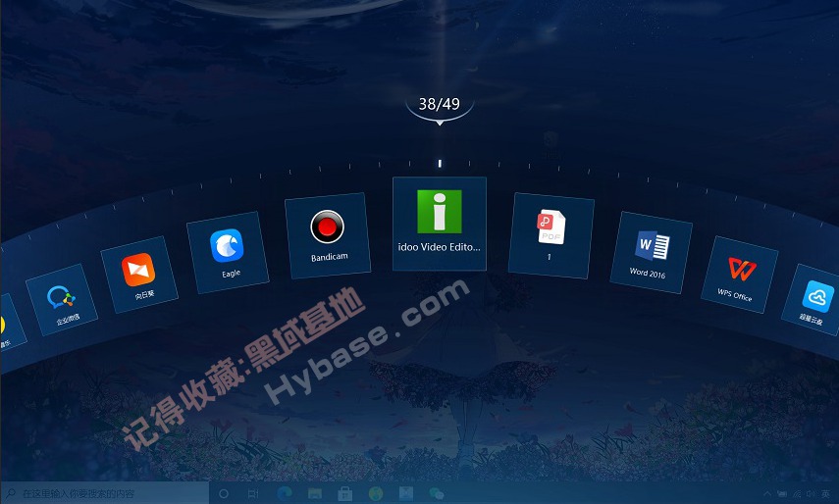This screenshot has width=839, height=504.
Task: Click the volume icon in system tray
Action: click(811, 494)
